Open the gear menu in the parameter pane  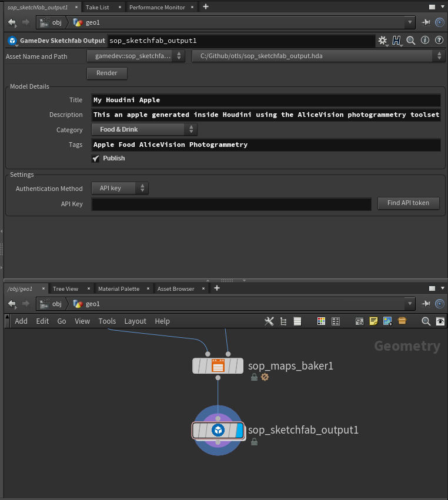383,41
